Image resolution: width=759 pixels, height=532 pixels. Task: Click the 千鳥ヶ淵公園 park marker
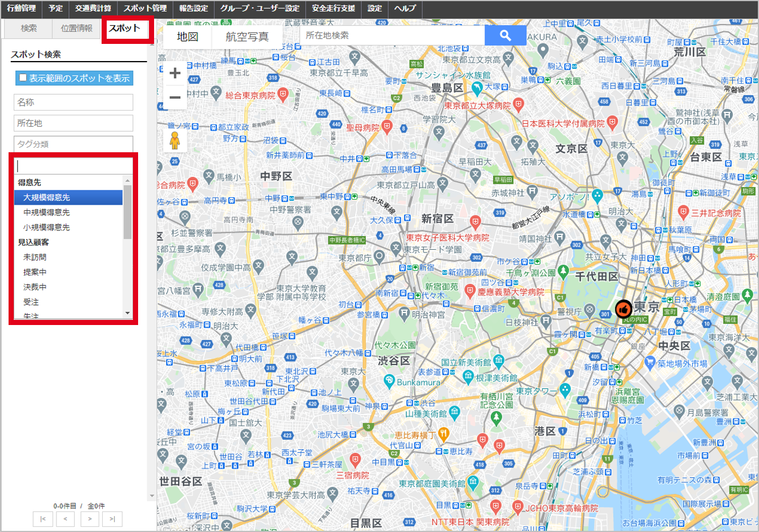point(563,272)
